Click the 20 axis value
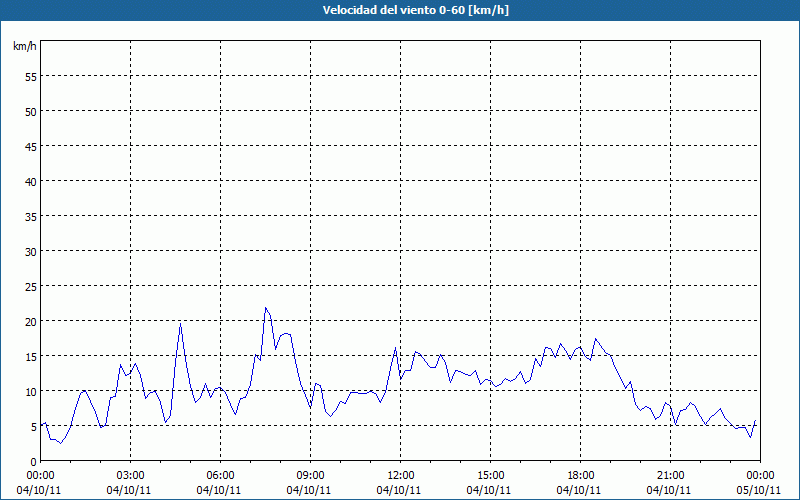 click(x=31, y=321)
